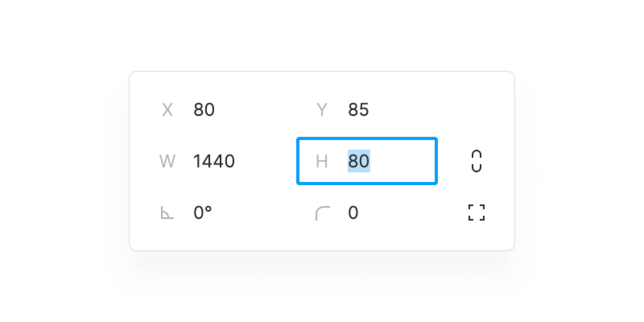Click empty space right of width value 1440
The width and height of the screenshot is (644, 322).
click(266, 161)
